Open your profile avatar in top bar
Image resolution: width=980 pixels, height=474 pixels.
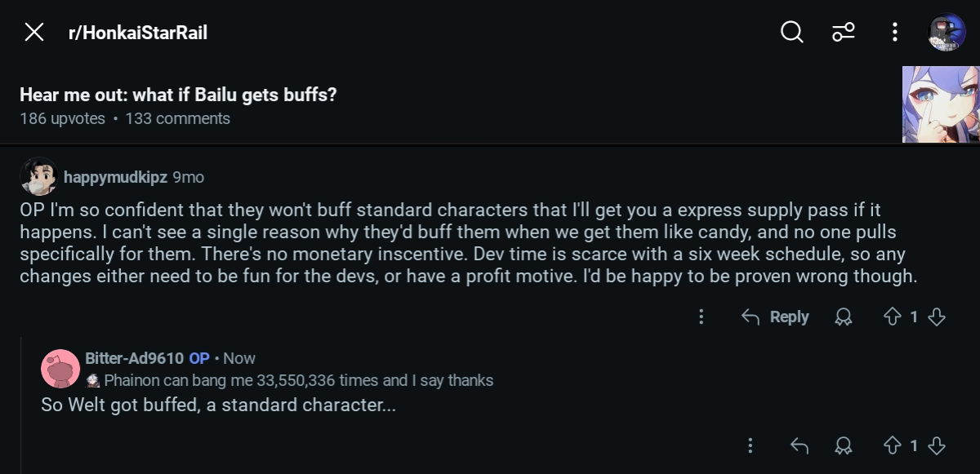click(x=947, y=33)
